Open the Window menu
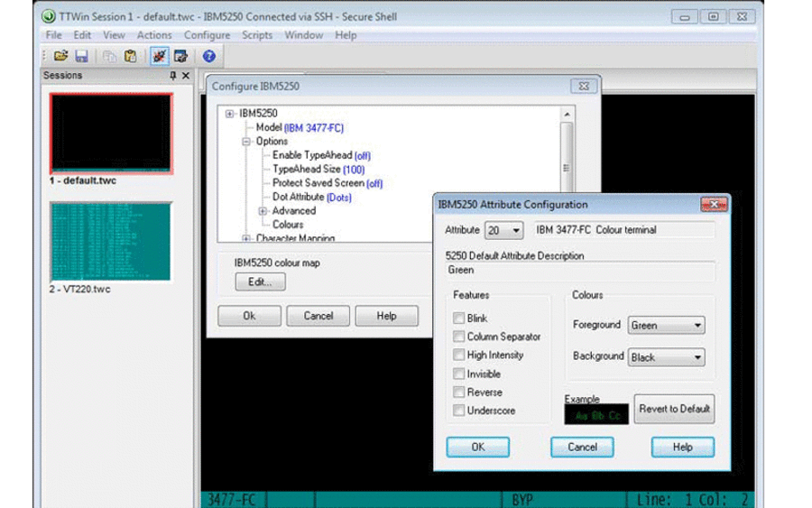 tap(303, 35)
